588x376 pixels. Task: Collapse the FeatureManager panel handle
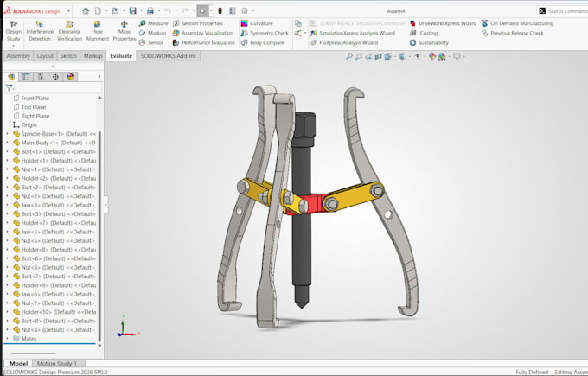click(105, 205)
